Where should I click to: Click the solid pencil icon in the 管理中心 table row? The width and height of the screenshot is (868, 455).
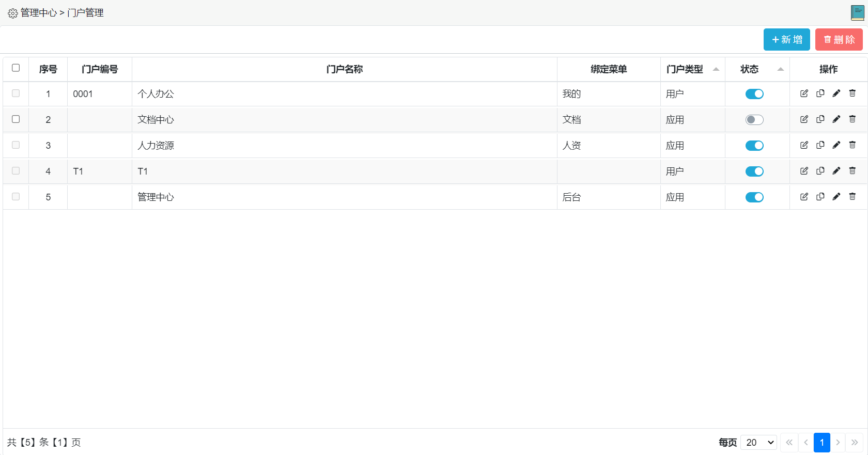click(x=836, y=197)
